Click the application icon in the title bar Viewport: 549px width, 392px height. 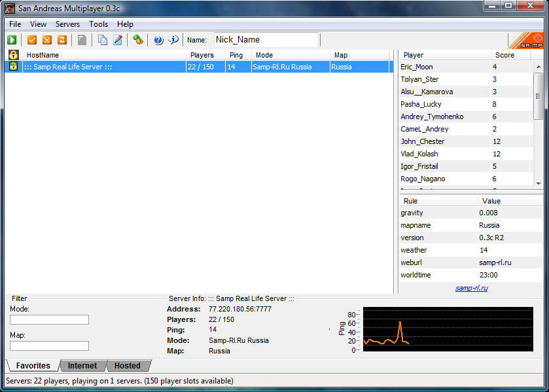pos(10,8)
